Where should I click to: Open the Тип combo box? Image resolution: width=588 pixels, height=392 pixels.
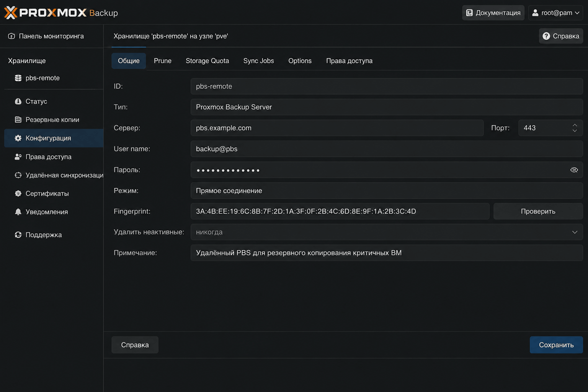pos(387,107)
